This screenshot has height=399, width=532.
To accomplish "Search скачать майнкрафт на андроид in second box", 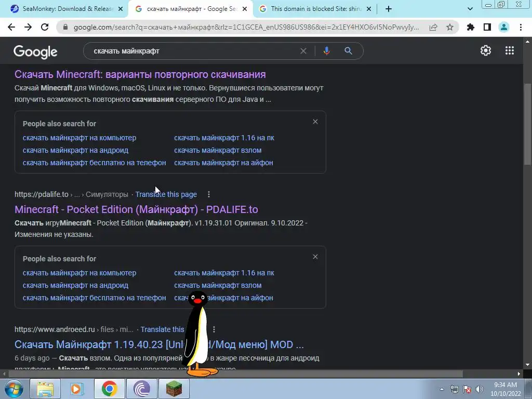I will [x=75, y=285].
